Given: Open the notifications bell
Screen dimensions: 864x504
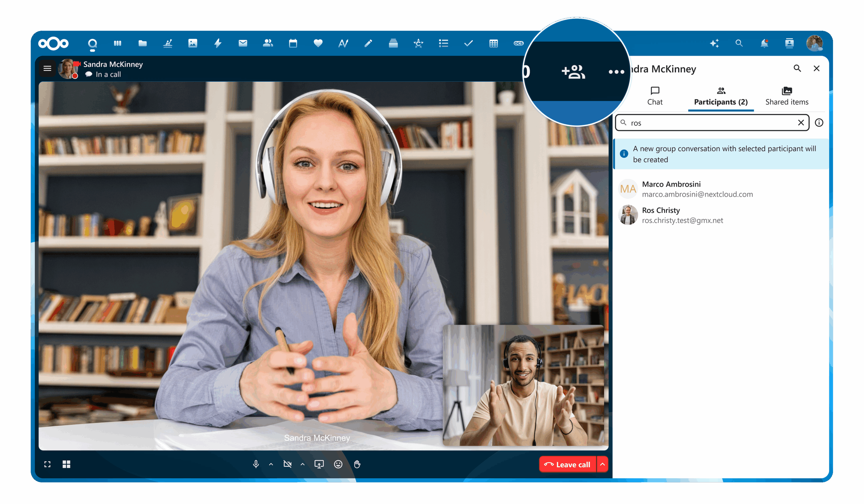Looking at the screenshot, I should pos(764,43).
